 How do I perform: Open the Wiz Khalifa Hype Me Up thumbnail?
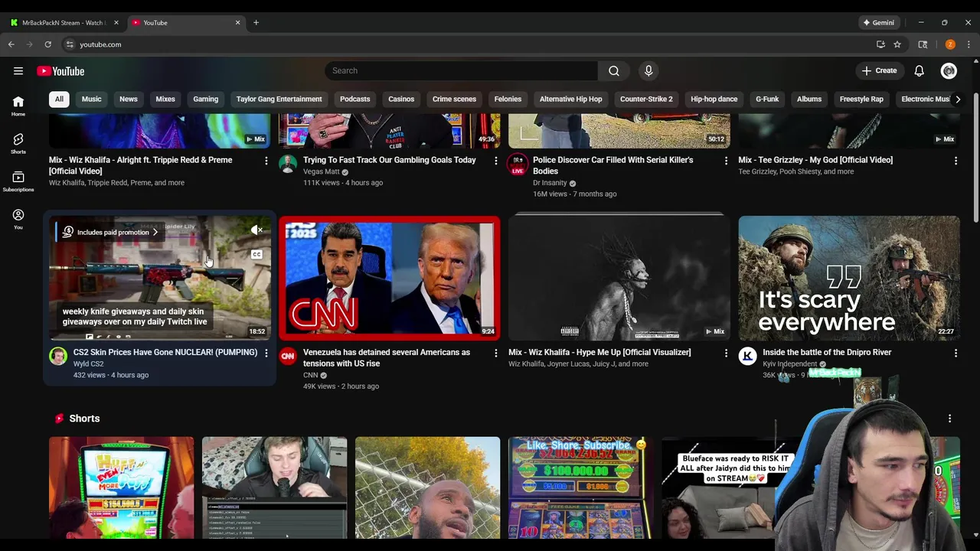(x=619, y=278)
